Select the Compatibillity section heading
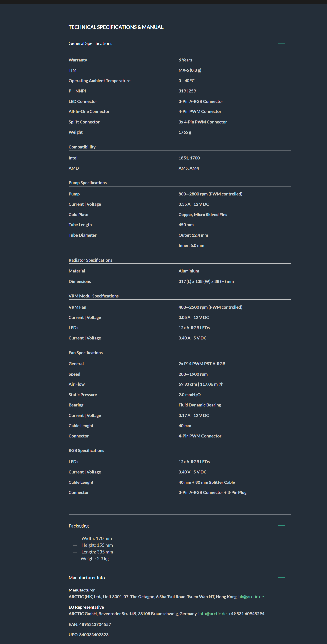Image resolution: width=327 pixels, height=644 pixels. tap(82, 147)
